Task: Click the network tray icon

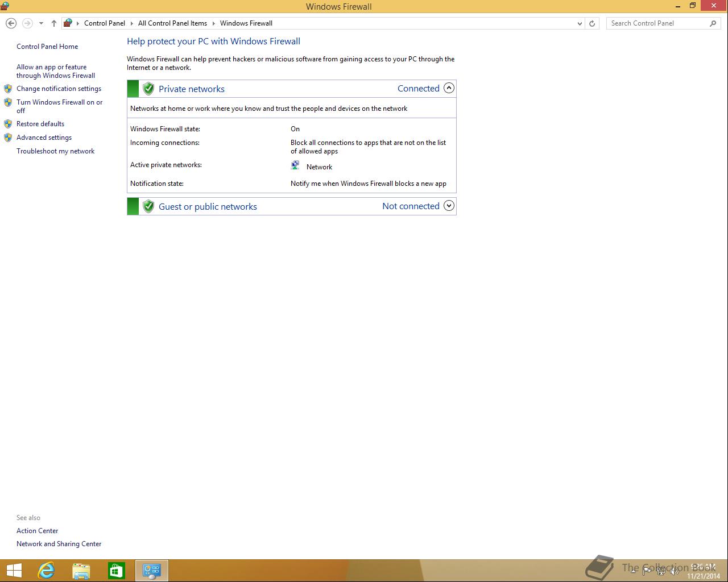Action: pos(661,571)
